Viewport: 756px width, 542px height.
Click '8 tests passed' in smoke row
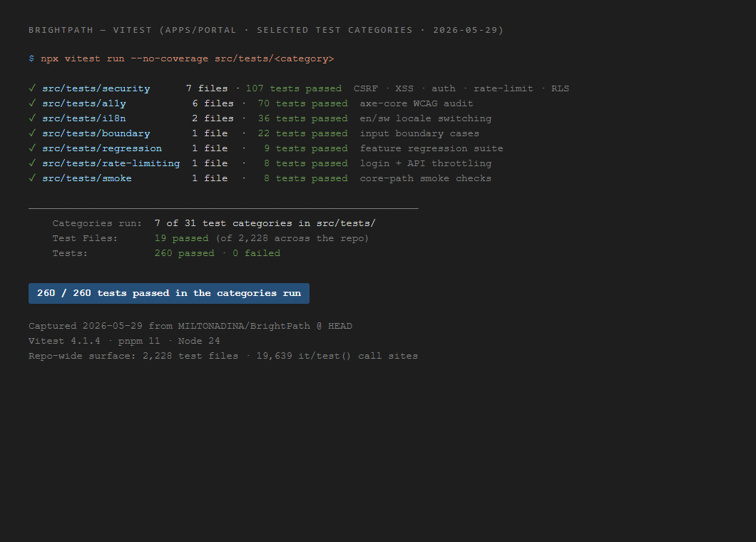pos(306,178)
